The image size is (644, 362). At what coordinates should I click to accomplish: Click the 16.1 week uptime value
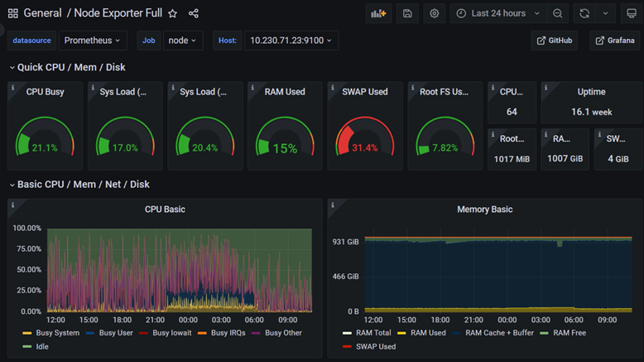(x=591, y=112)
